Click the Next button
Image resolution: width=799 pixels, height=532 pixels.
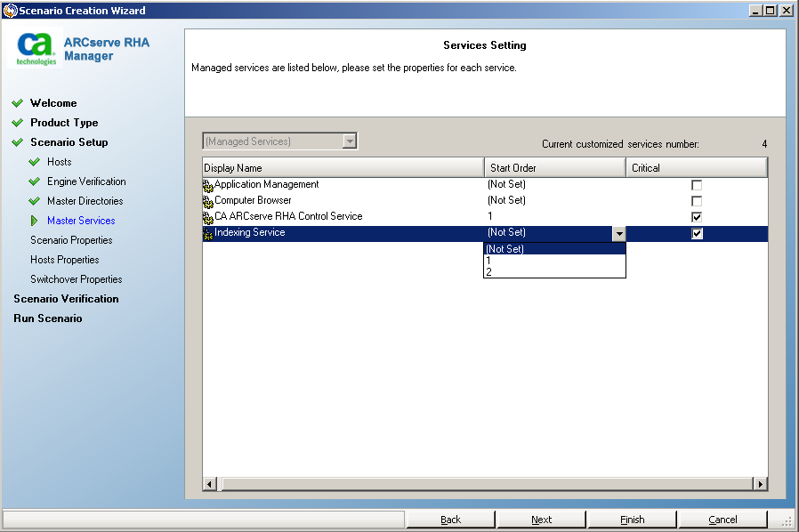541,519
